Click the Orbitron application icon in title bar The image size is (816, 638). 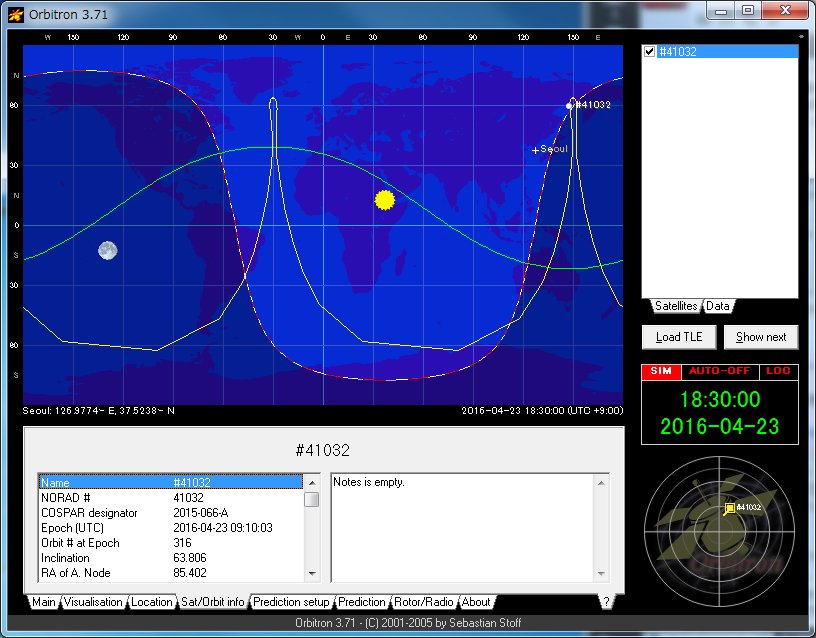click(16, 15)
